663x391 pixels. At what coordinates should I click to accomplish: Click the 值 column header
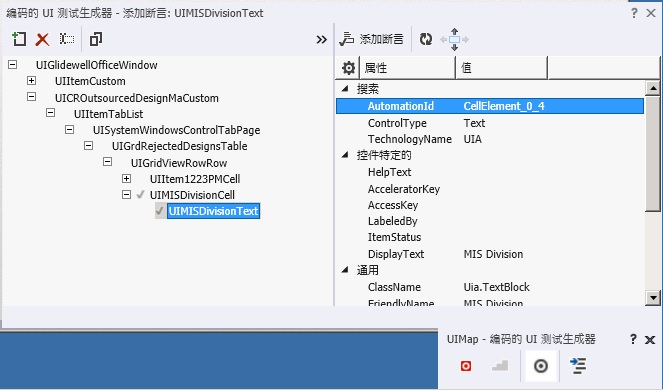coord(501,68)
